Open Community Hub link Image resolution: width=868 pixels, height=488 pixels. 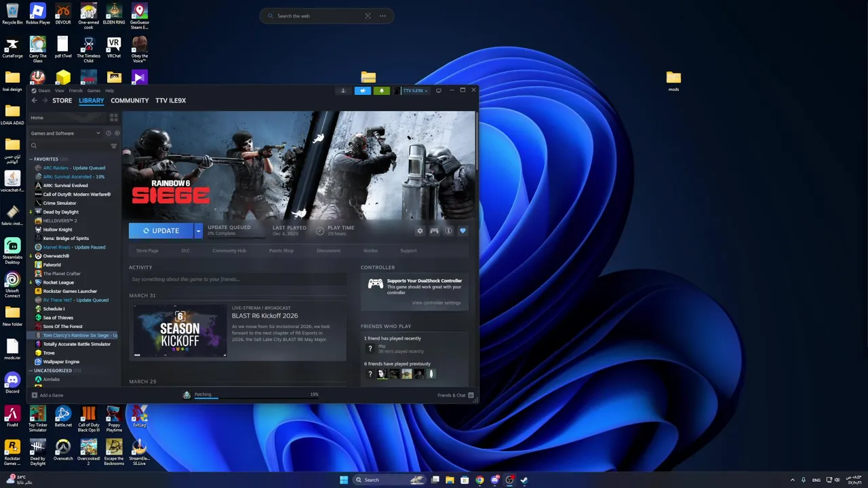point(229,251)
